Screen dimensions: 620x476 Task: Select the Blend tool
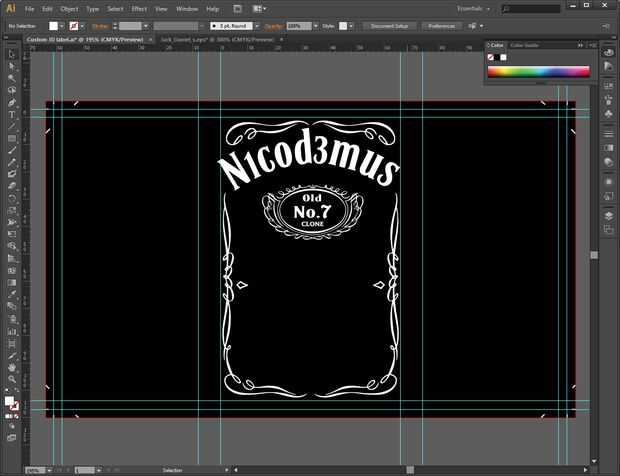[x=12, y=306]
